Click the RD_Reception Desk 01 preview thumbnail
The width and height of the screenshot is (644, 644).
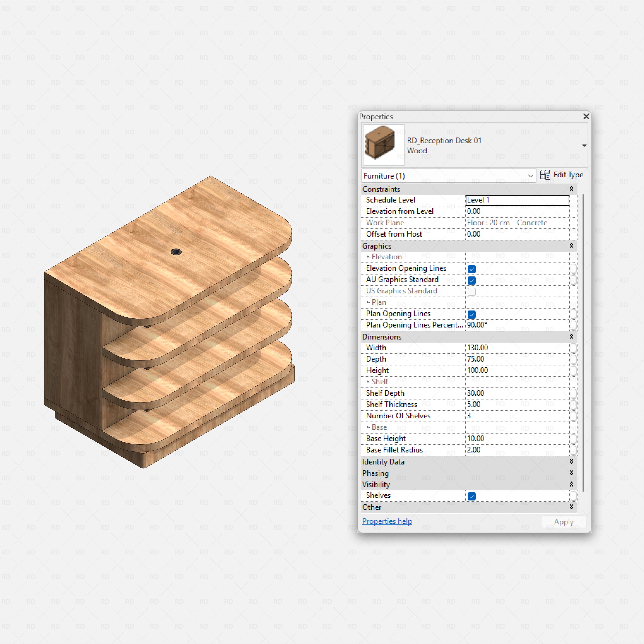[x=383, y=144]
